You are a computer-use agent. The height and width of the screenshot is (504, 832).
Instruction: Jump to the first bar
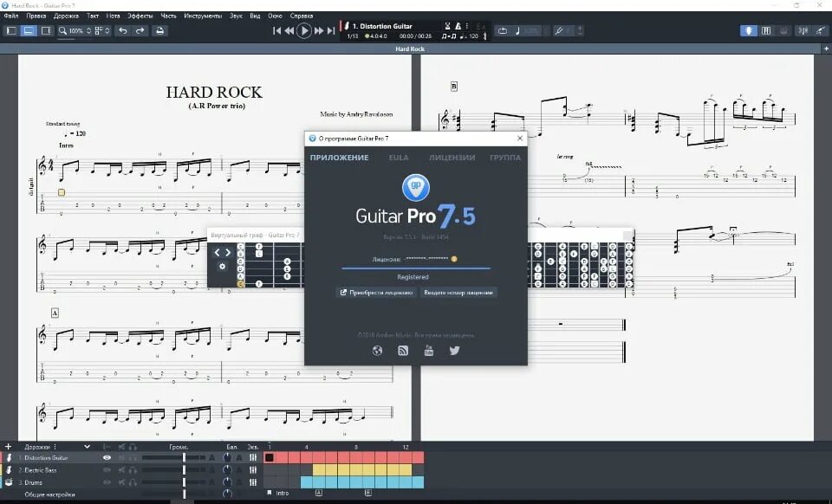[x=276, y=30]
